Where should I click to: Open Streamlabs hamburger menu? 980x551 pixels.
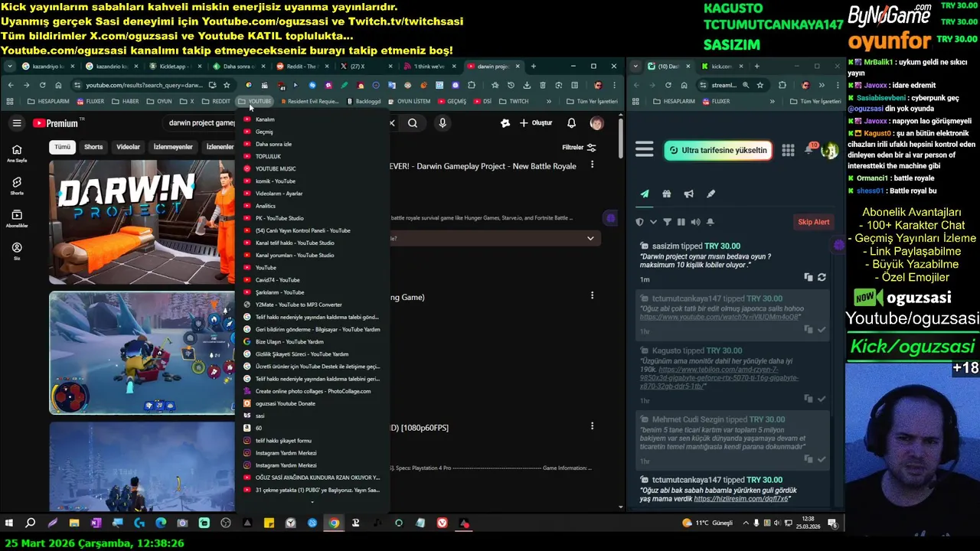pos(644,150)
